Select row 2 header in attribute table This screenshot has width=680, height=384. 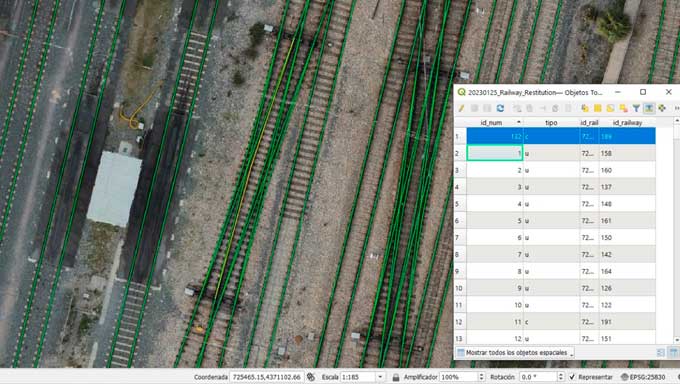pos(460,153)
